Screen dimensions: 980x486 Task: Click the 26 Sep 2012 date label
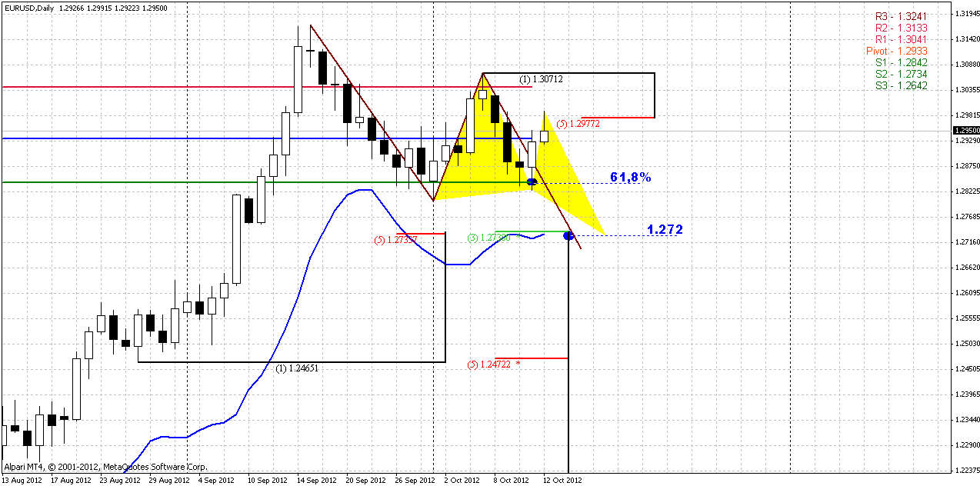pyautogui.click(x=415, y=480)
